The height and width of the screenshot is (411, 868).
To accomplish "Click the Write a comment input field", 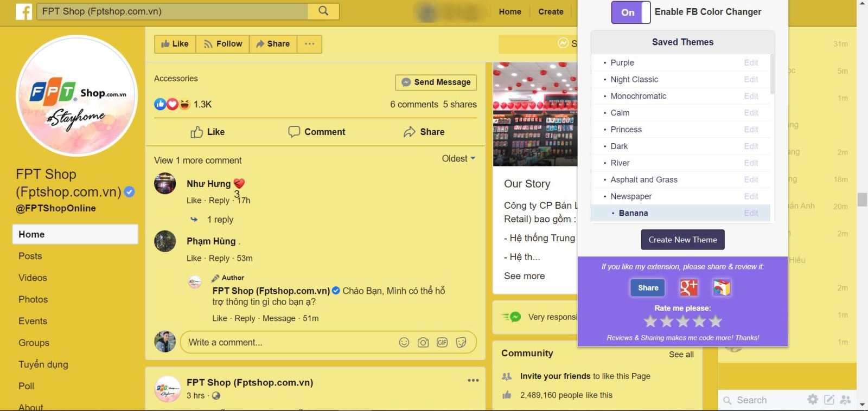I will 328,342.
